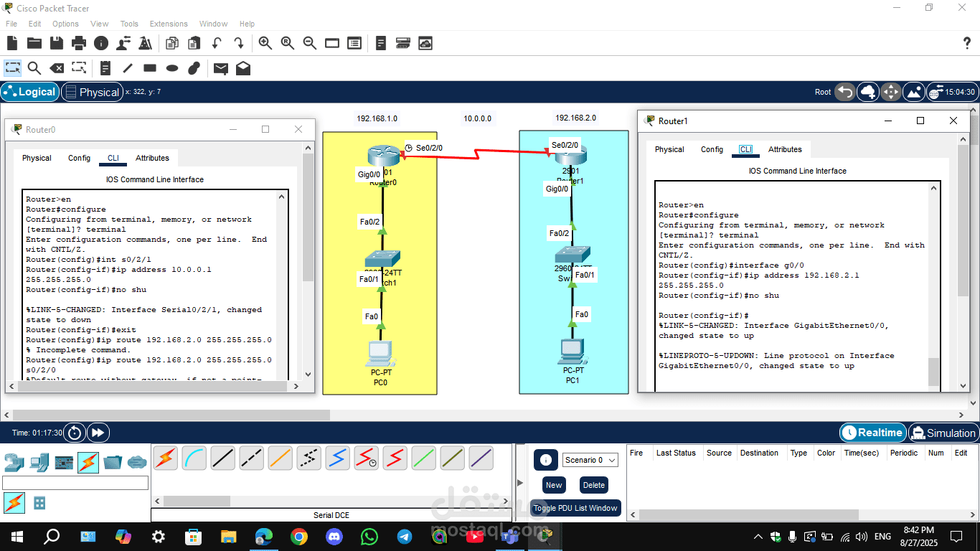The image size is (980, 551).
Task: Save the project with the floppy icon
Action: (x=57, y=43)
